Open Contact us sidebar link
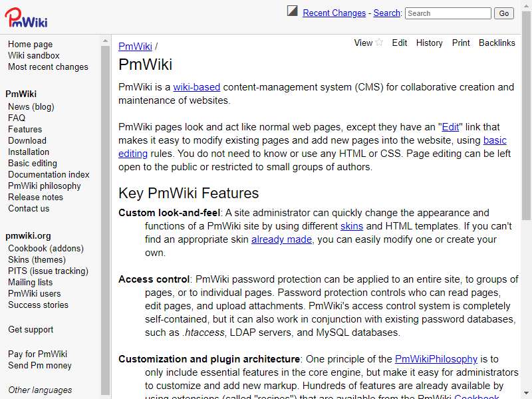This screenshot has width=532, height=399. [29, 208]
